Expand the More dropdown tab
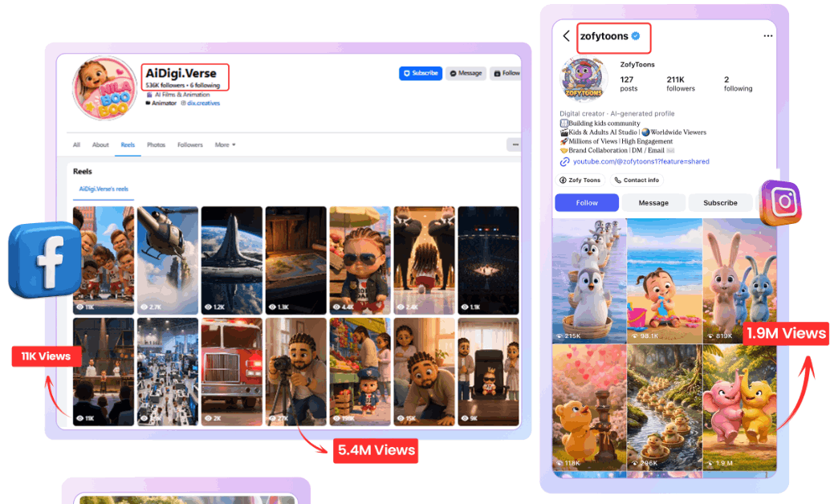The image size is (830, 504). coord(225,144)
